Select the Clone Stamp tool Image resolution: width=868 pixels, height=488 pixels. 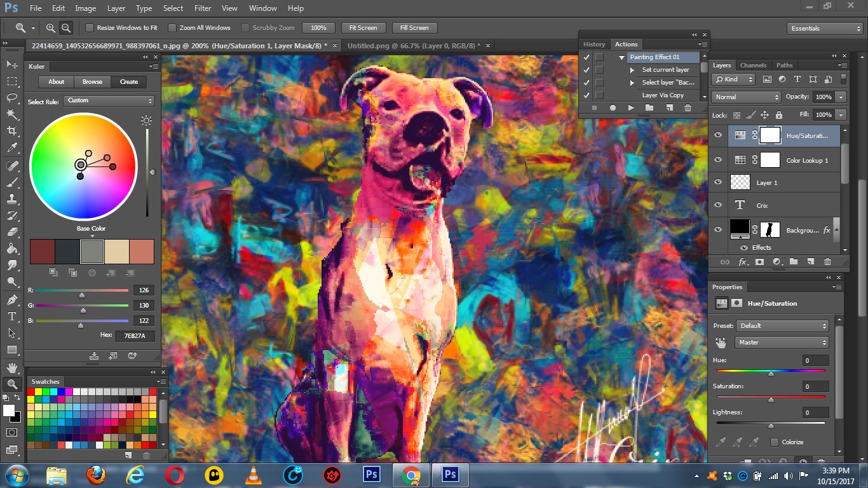tap(11, 199)
